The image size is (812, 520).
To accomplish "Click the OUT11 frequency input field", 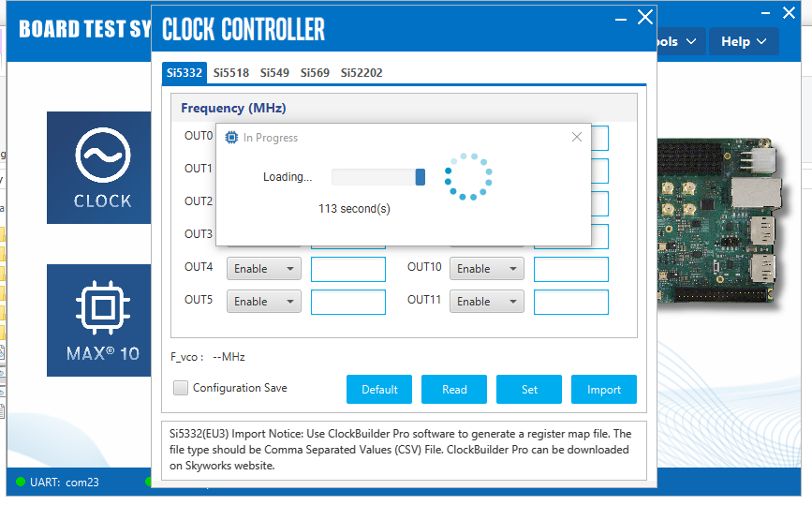I will pos(571,302).
